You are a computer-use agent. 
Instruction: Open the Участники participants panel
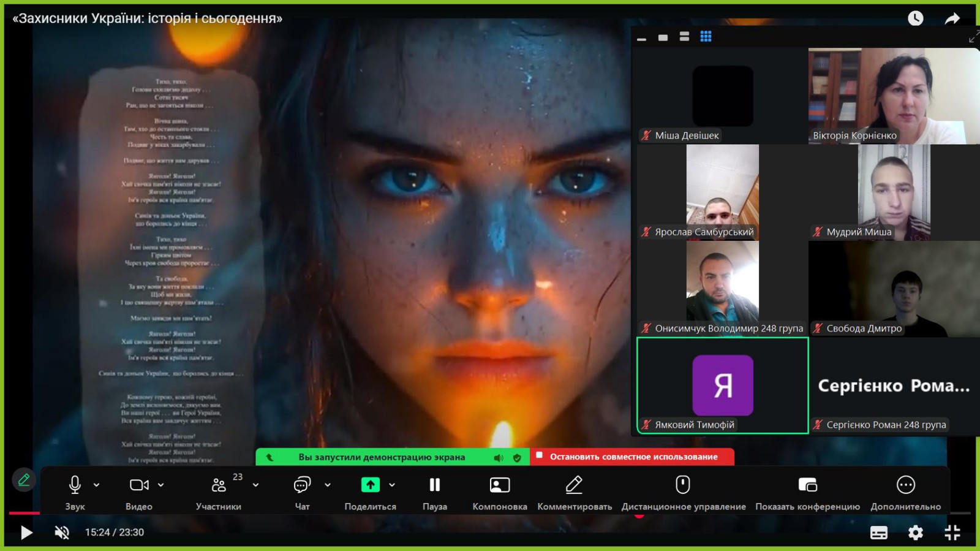(219, 485)
